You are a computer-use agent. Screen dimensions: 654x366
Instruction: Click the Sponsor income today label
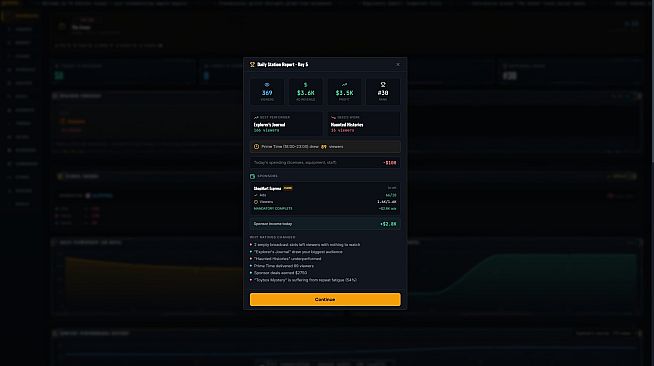point(273,224)
